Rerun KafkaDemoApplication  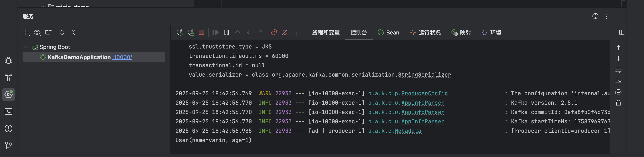[x=180, y=33]
